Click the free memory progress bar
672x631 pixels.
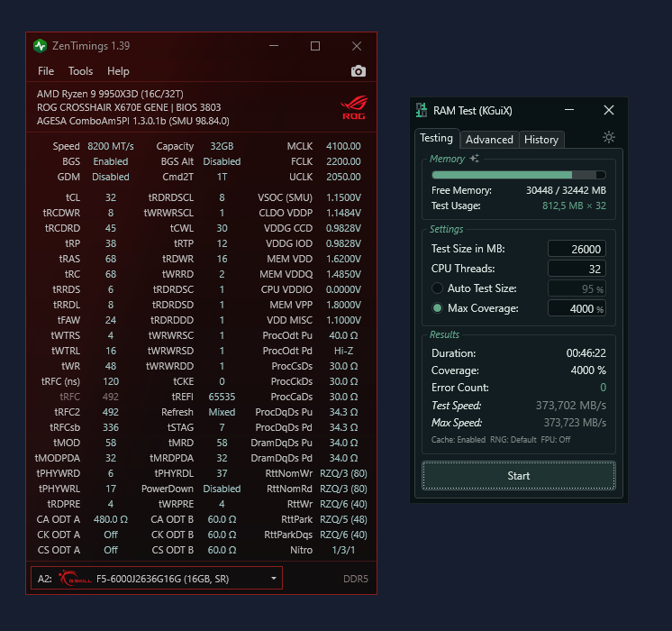[519, 175]
